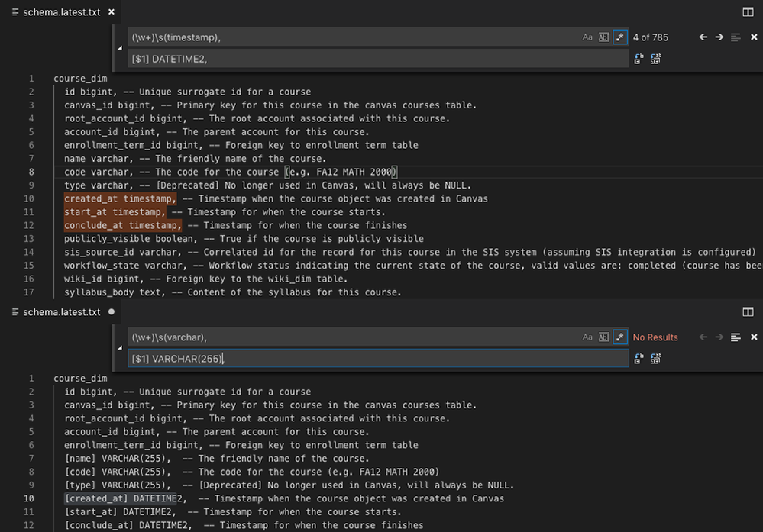Screen dimensions: 763x532
Task: Enable Find in Selection in top find widget
Action: click(x=734, y=37)
